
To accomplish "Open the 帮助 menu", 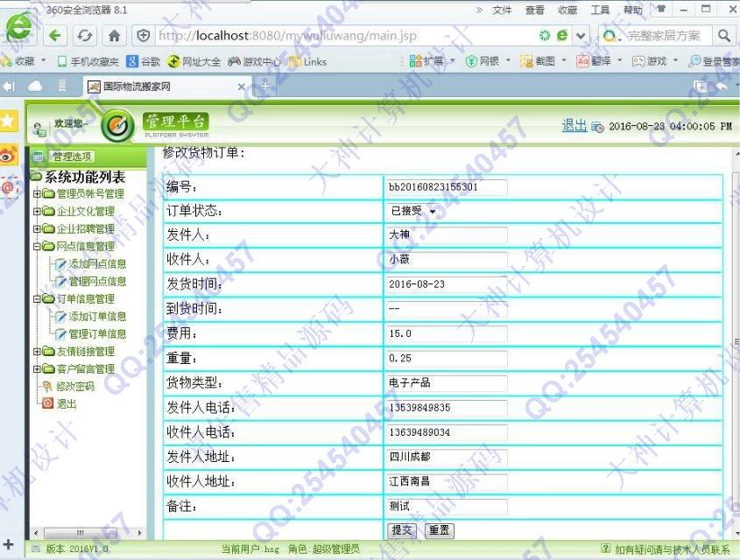I will (x=632, y=10).
